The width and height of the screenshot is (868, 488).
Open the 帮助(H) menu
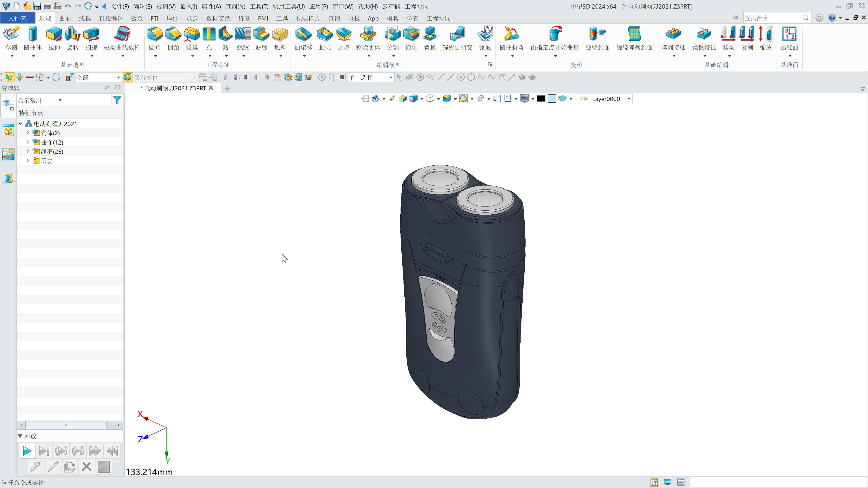click(368, 6)
